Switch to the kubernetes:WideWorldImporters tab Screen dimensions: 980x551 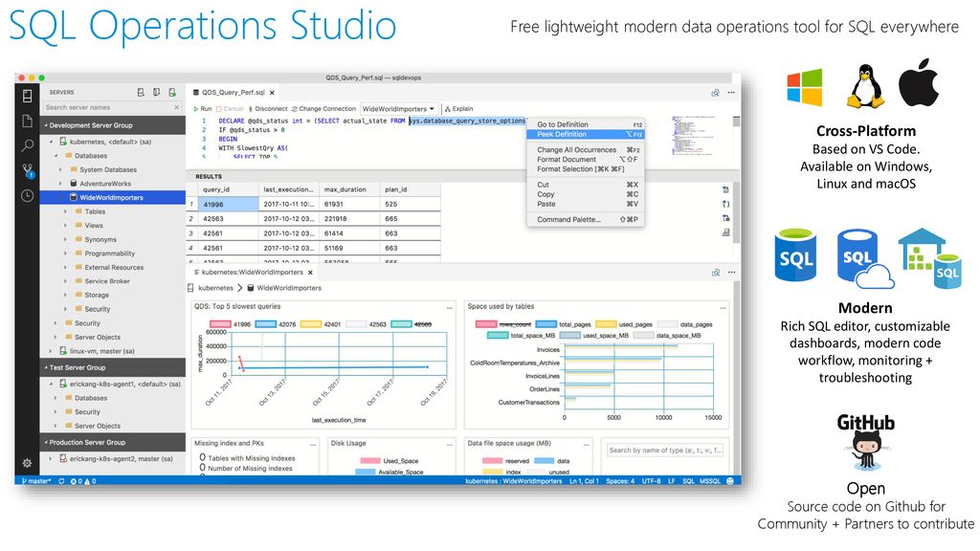pos(252,273)
